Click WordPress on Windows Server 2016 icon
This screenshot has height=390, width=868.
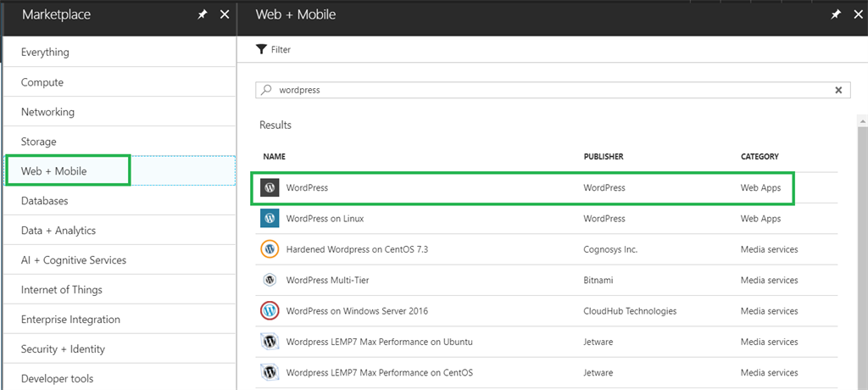270,311
